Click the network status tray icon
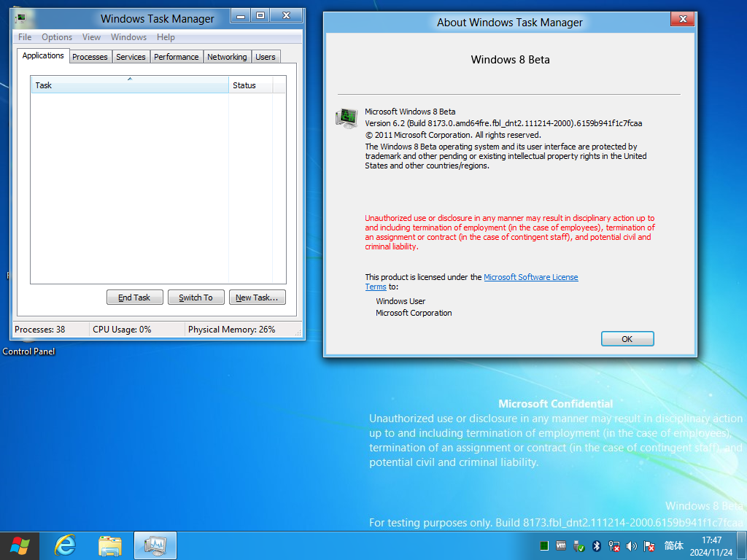This screenshot has height=560, width=747. click(614, 545)
